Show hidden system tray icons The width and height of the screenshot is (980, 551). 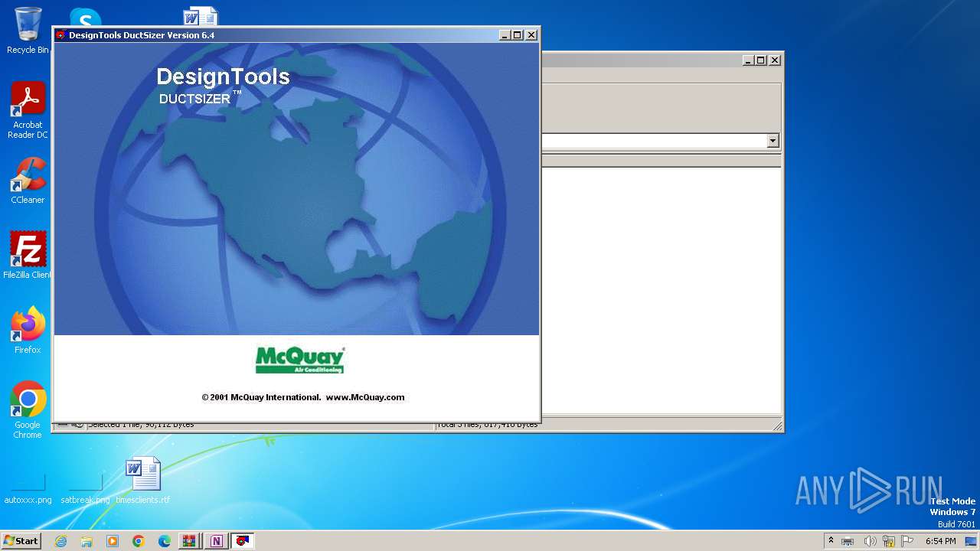point(831,541)
